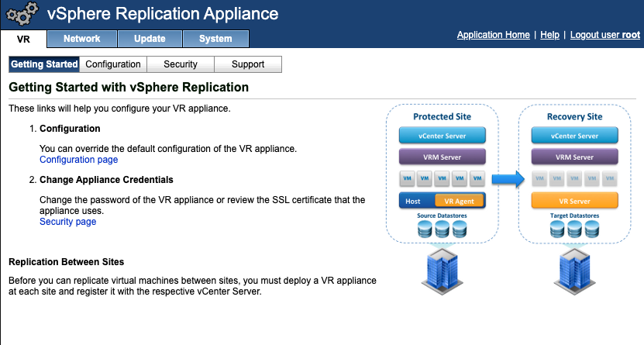Switch to the Security sub-tab

(x=181, y=64)
